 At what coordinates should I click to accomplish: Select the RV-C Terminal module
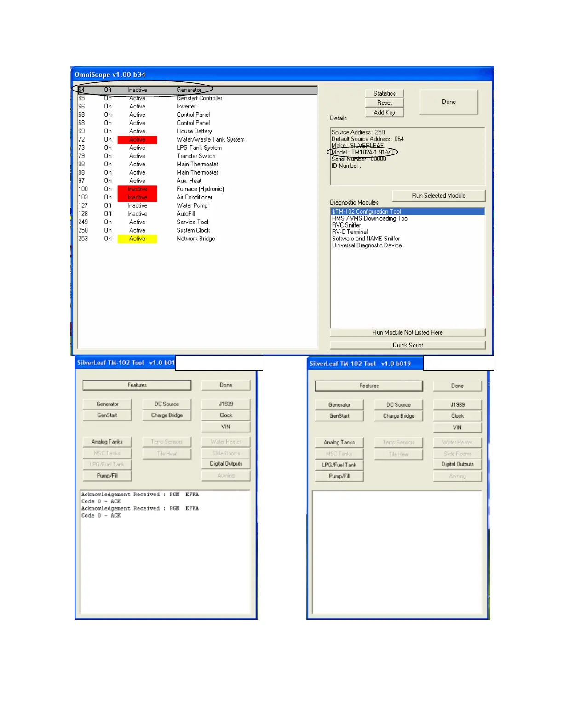(408, 232)
